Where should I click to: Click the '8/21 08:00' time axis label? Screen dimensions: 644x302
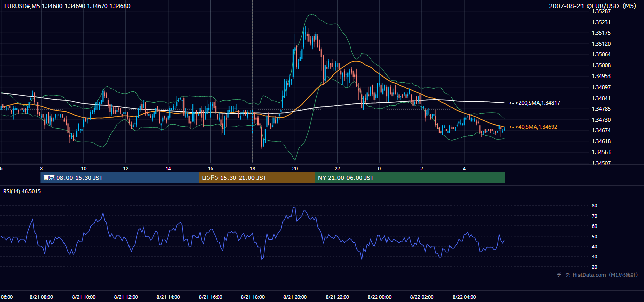click(x=41, y=297)
